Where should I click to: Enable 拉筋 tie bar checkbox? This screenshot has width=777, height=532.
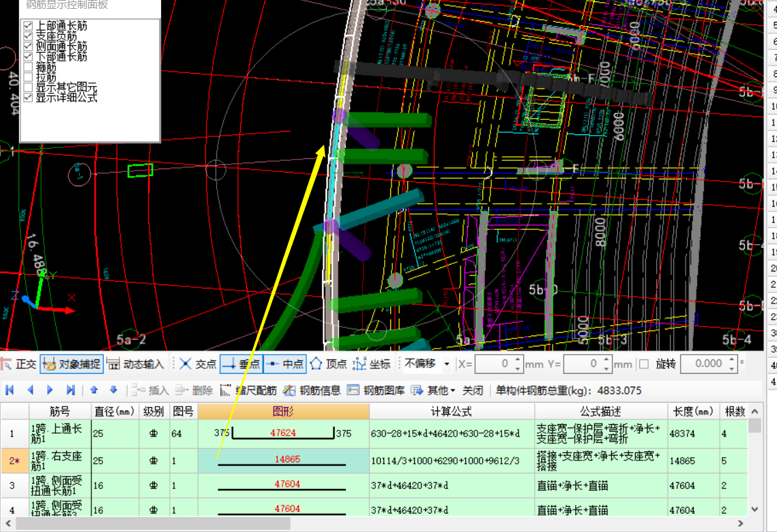[28, 77]
